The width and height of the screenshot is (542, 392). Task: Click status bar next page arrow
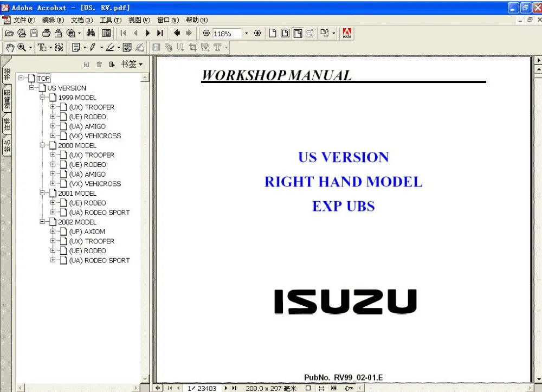click(x=225, y=388)
